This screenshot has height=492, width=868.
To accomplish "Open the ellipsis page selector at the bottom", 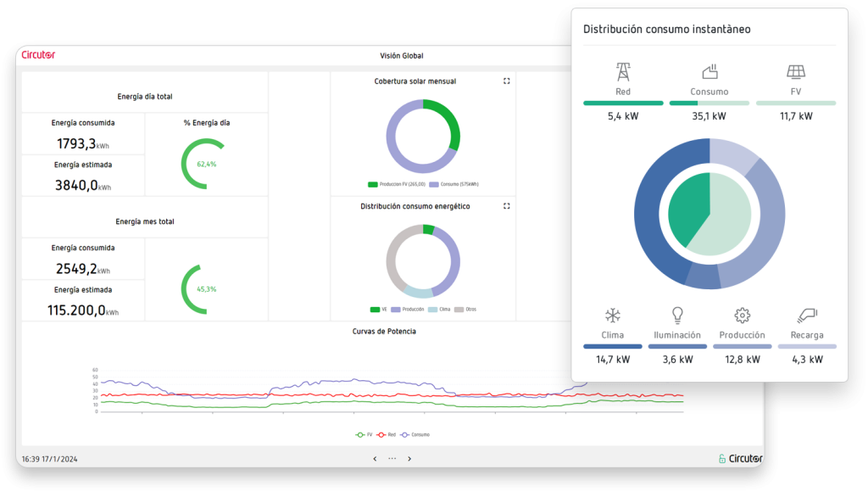I will click(392, 458).
